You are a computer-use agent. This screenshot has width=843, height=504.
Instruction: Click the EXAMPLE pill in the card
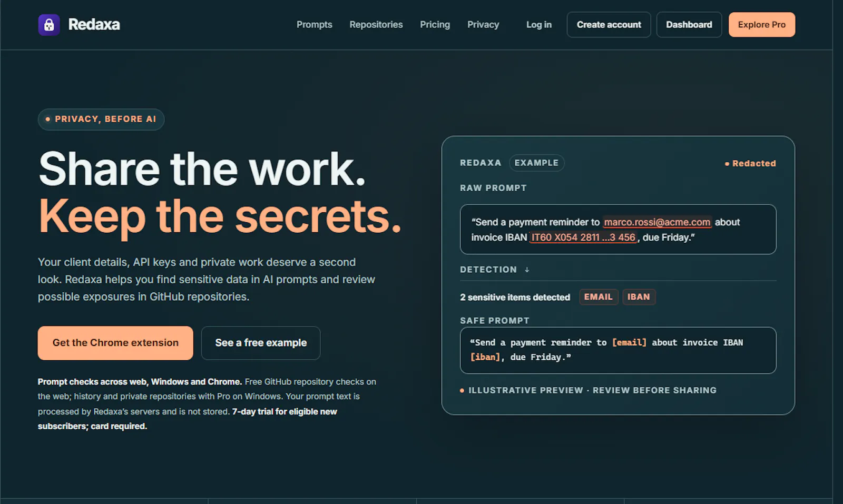(536, 163)
